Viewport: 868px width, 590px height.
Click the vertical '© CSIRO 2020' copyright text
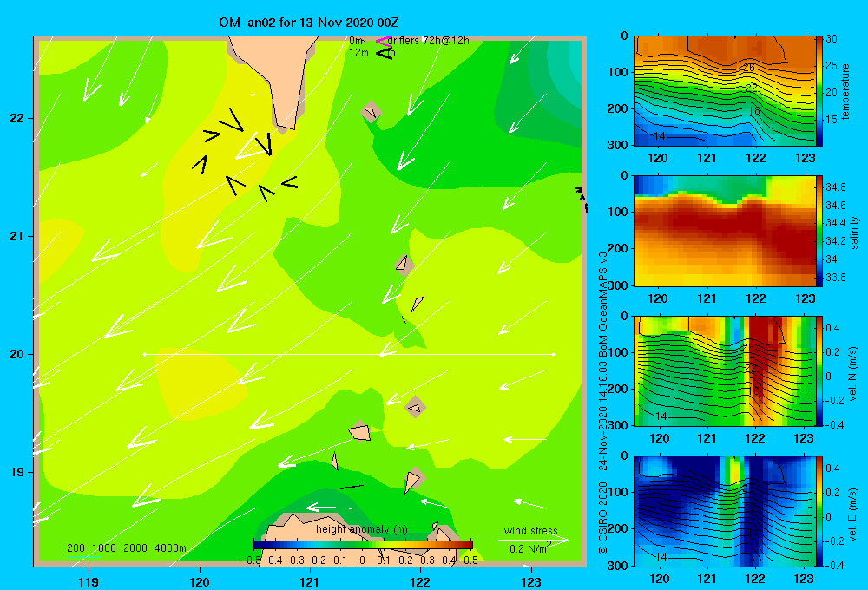coord(603,518)
